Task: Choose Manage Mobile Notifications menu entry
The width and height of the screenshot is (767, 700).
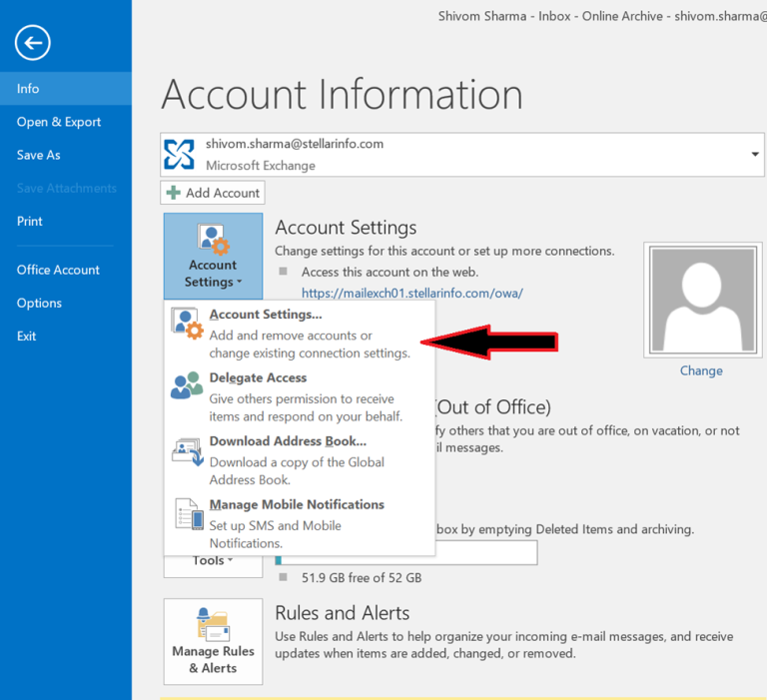Action: click(300, 523)
